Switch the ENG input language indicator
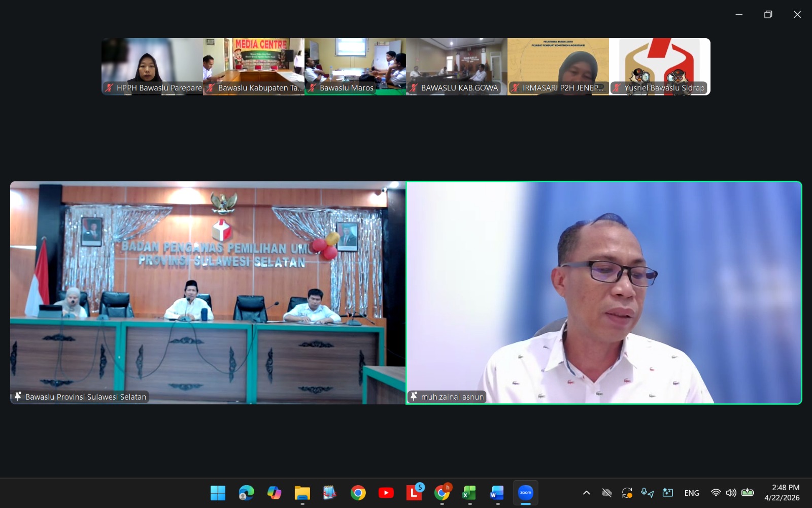 [x=691, y=493]
